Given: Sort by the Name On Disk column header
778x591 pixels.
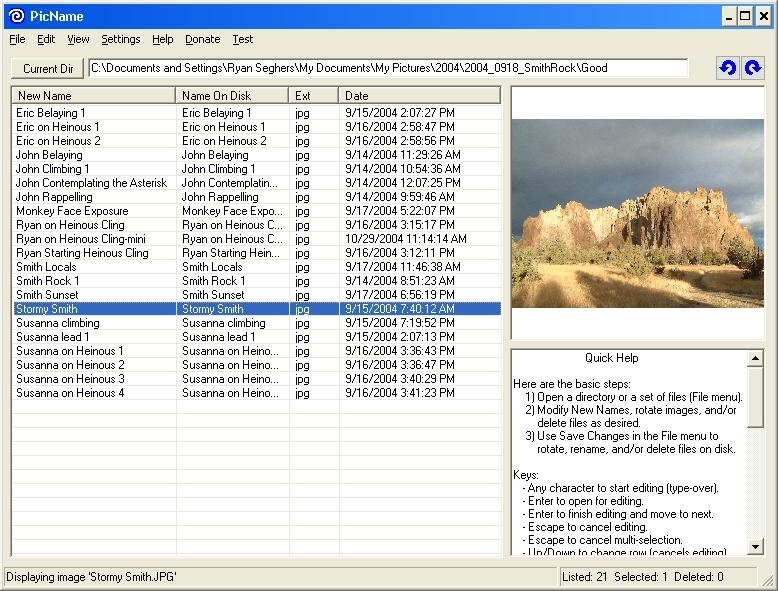Looking at the screenshot, I should (x=232, y=95).
